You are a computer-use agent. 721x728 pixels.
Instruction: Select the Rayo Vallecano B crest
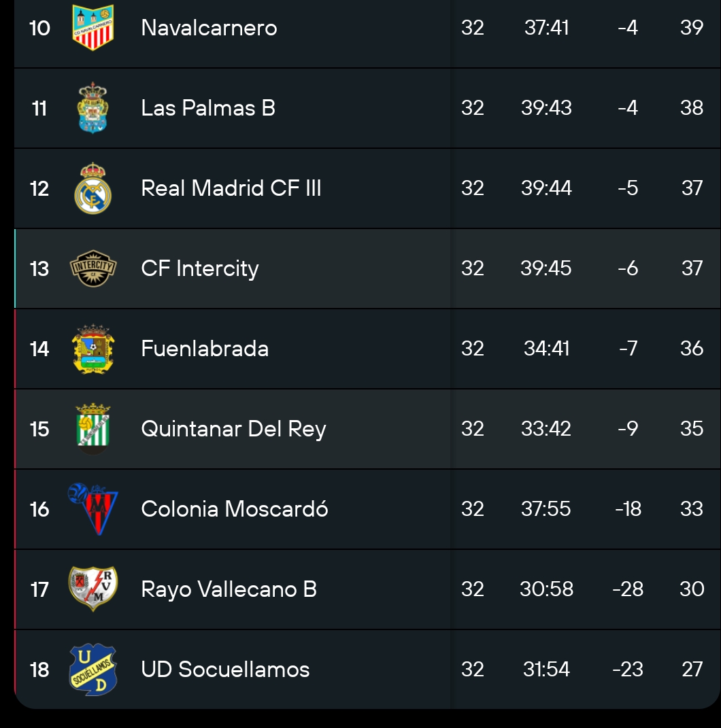93,589
